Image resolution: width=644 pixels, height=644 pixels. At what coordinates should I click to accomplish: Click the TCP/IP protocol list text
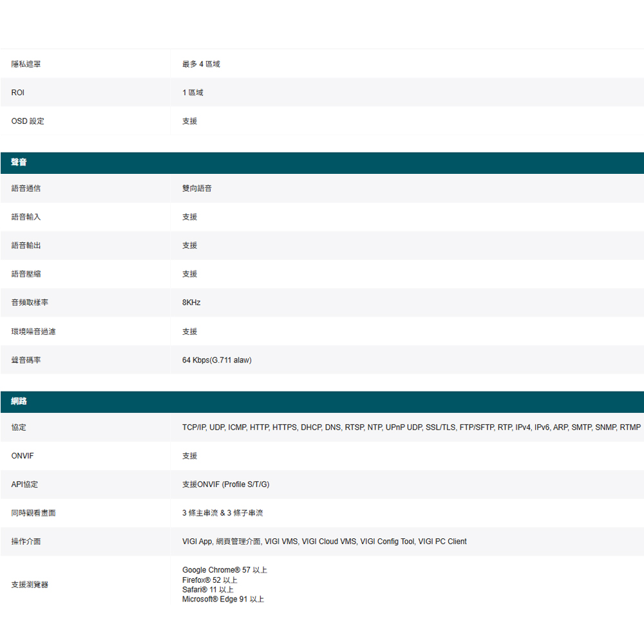click(x=411, y=428)
